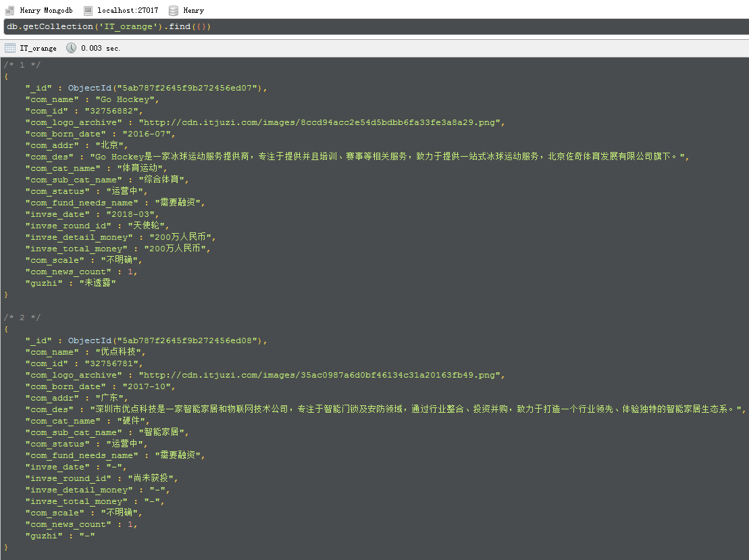
Task: Click the com_addr value '北京'
Action: 109,145
